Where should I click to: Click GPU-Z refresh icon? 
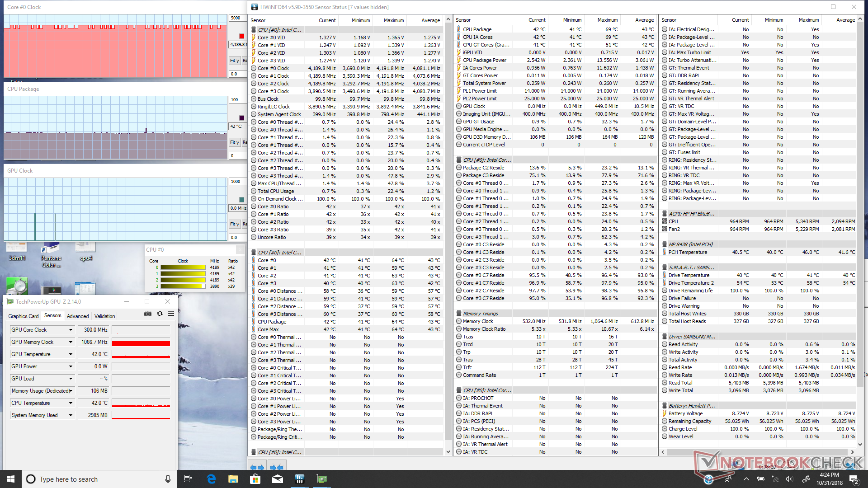160,314
